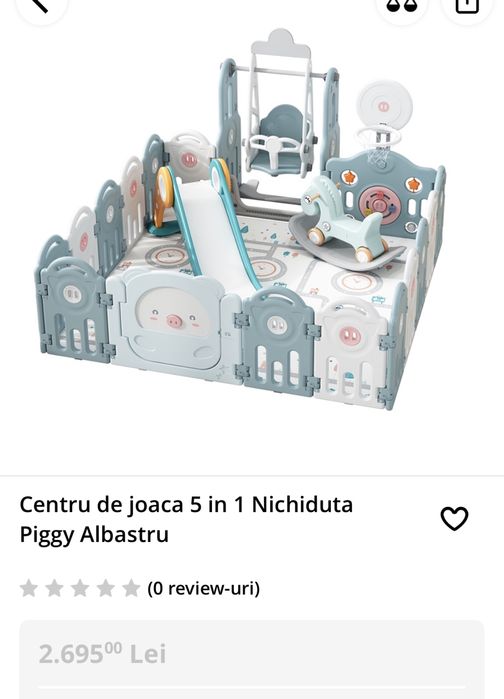Open the (0 review-uri) link
The image size is (504, 699).
point(204,588)
